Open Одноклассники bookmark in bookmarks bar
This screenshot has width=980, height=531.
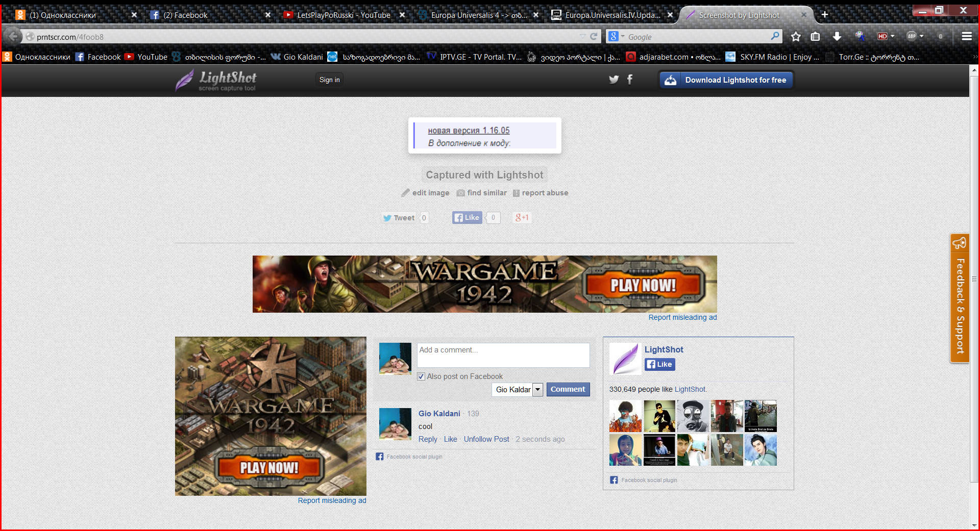click(x=37, y=57)
